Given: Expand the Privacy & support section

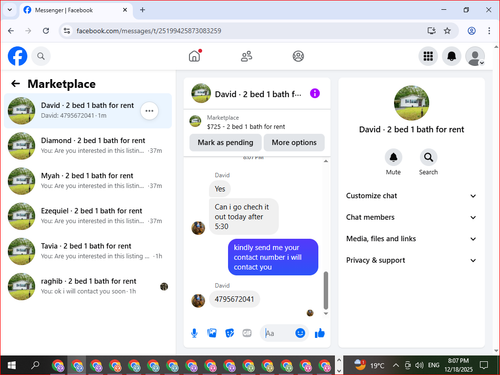Looking at the screenshot, I should (x=411, y=260).
